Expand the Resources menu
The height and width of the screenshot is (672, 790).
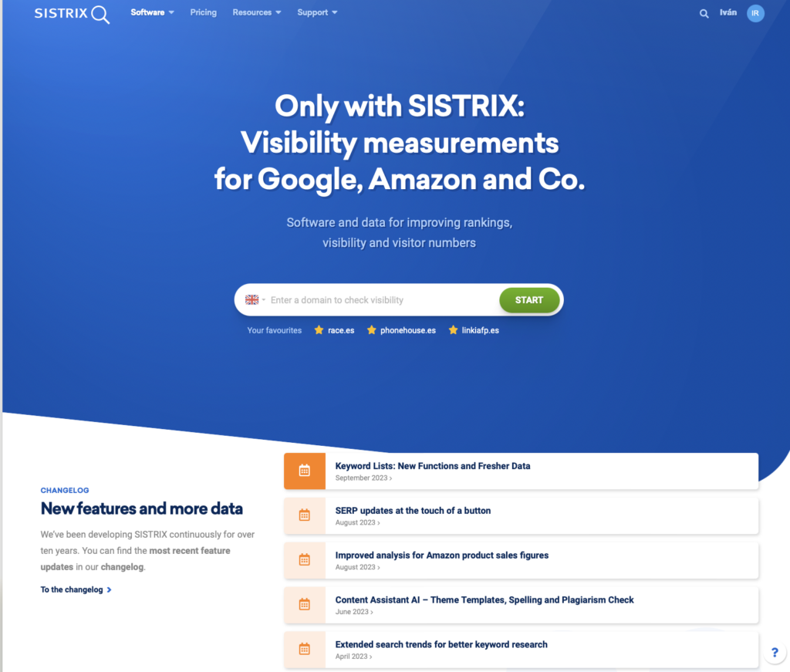[257, 12]
